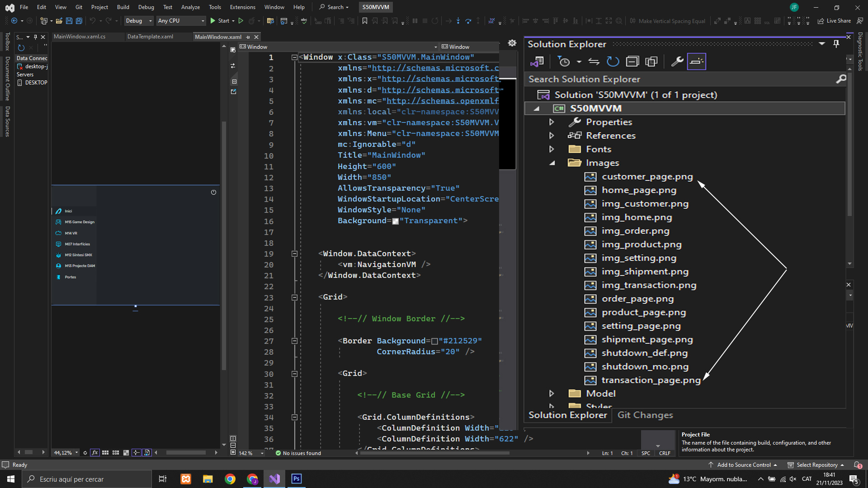Click the Save All toolbar icon
Screen dimensions: 868x488
point(79,21)
